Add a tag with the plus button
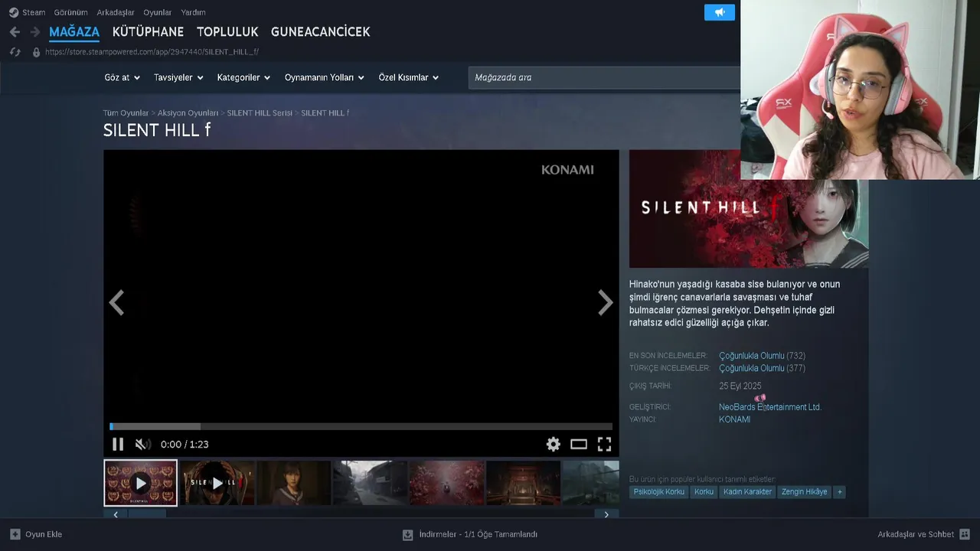980x551 pixels. 839,492
